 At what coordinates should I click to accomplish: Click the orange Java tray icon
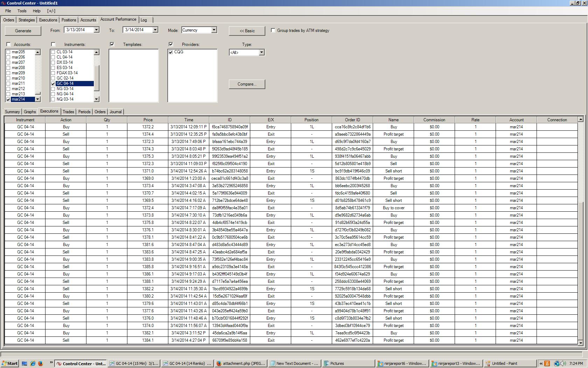547,363
